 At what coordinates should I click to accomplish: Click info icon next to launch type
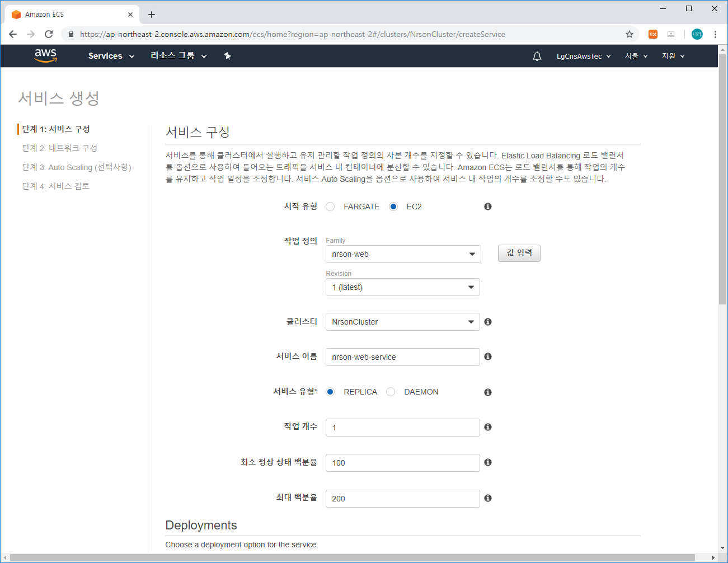[488, 207]
